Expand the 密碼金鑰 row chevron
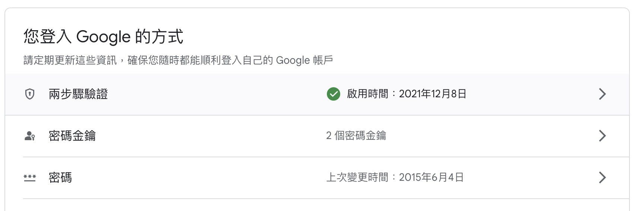This screenshot has width=644, height=211. tap(602, 136)
